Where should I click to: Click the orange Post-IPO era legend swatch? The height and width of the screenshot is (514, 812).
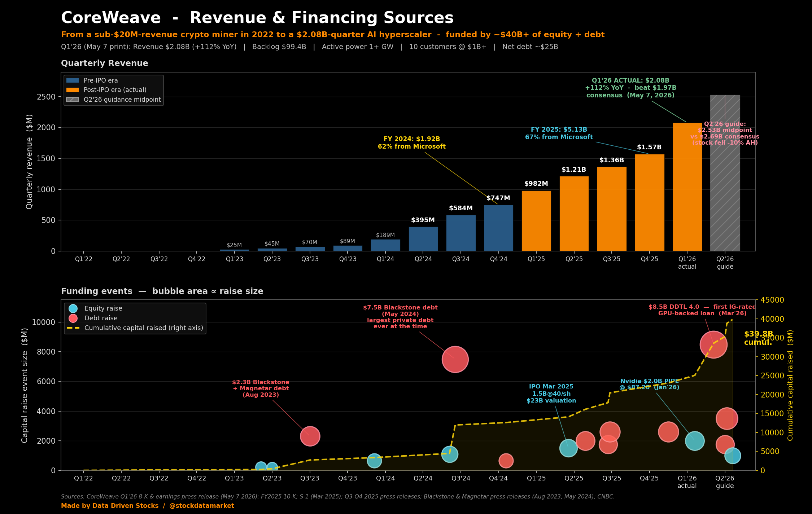(x=73, y=90)
